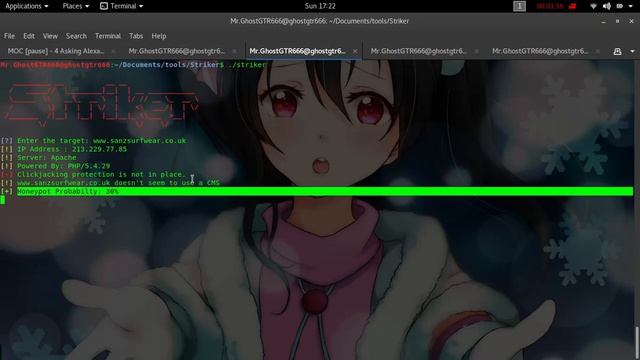
Task: Close the fourth terminal tab
Action: tap(476, 51)
